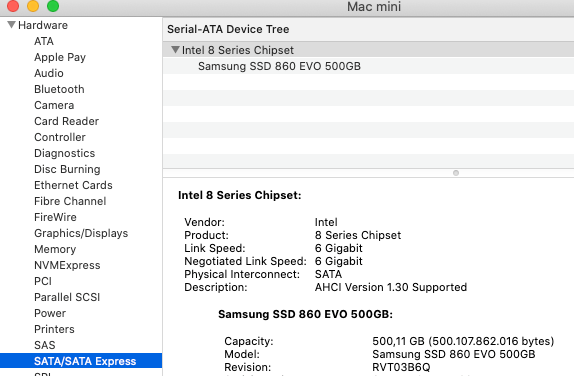
Task: Open Ethernet Cards entry
Action: point(73,185)
